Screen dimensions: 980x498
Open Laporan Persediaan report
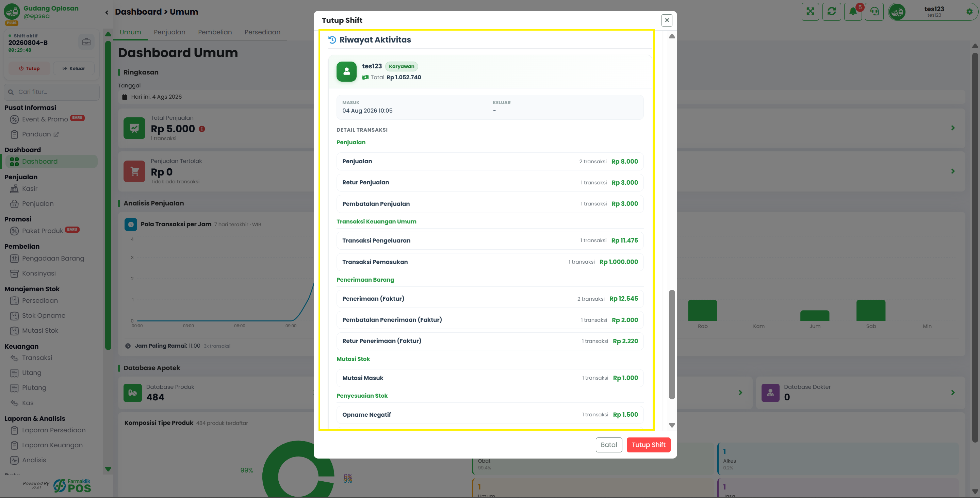54,430
